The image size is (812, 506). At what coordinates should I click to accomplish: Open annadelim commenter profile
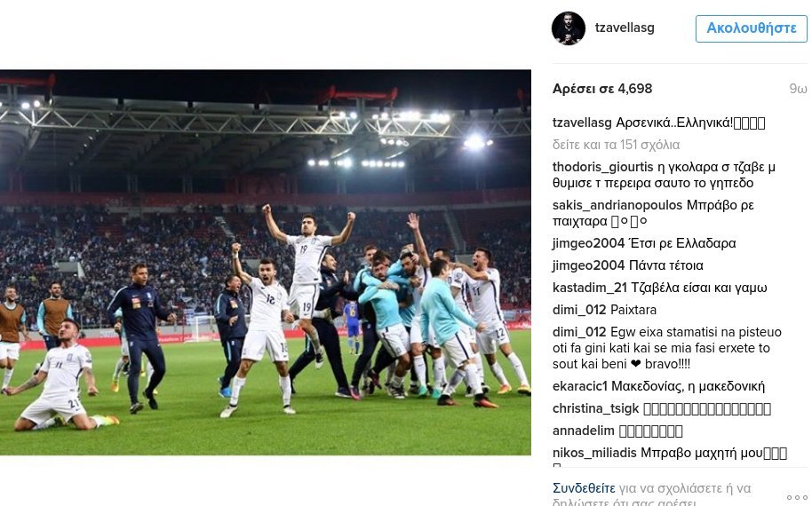pyautogui.click(x=583, y=431)
